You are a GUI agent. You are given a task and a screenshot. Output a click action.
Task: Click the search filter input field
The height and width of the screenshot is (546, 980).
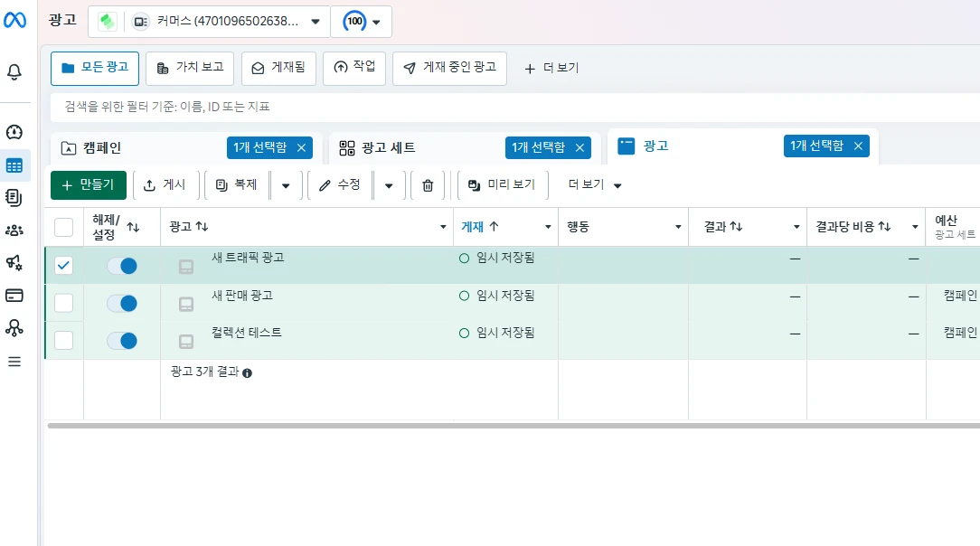pyautogui.click(x=452, y=107)
